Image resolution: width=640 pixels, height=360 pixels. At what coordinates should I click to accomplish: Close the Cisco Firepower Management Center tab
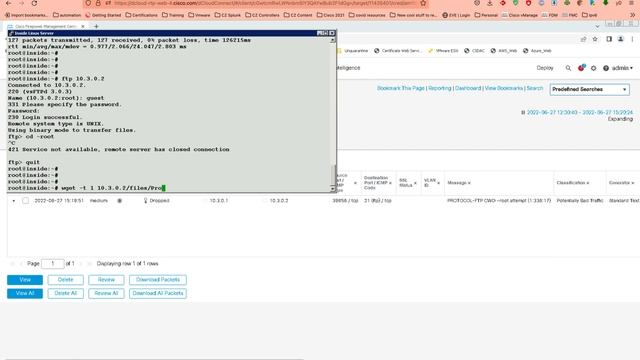pos(83,26)
